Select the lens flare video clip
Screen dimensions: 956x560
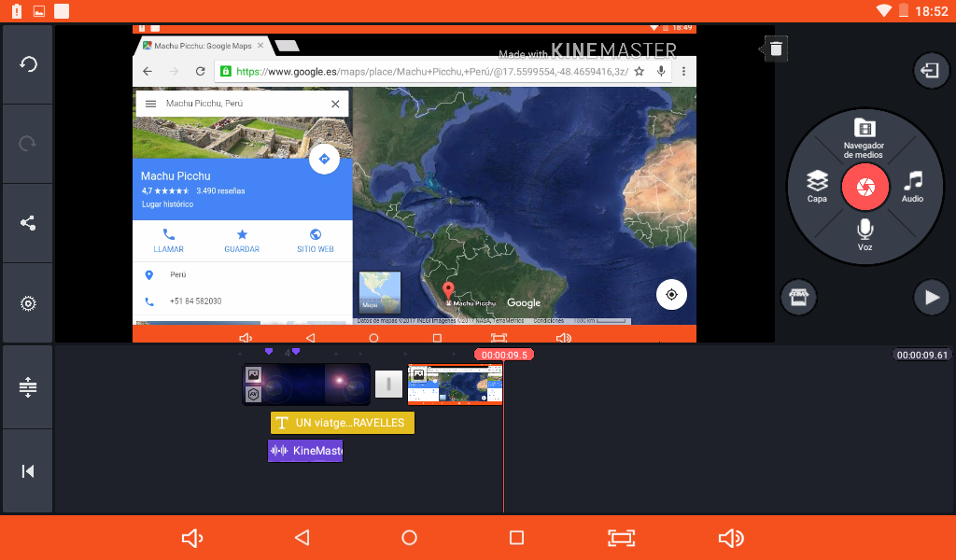(x=306, y=384)
